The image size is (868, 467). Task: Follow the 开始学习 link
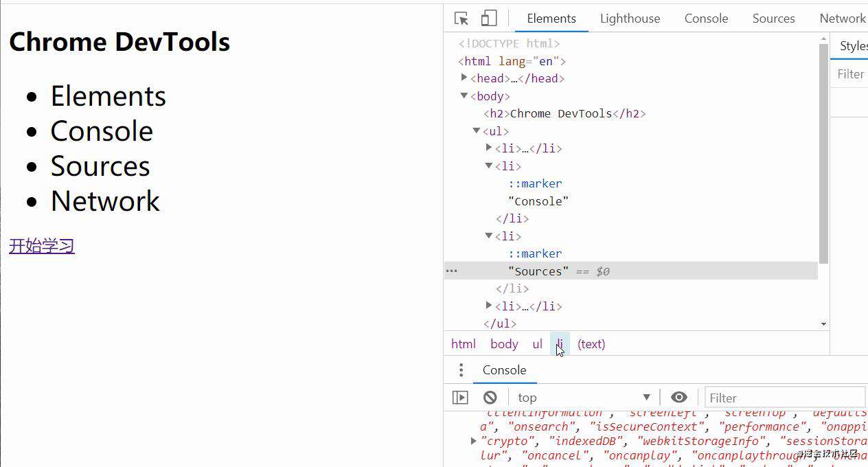42,246
